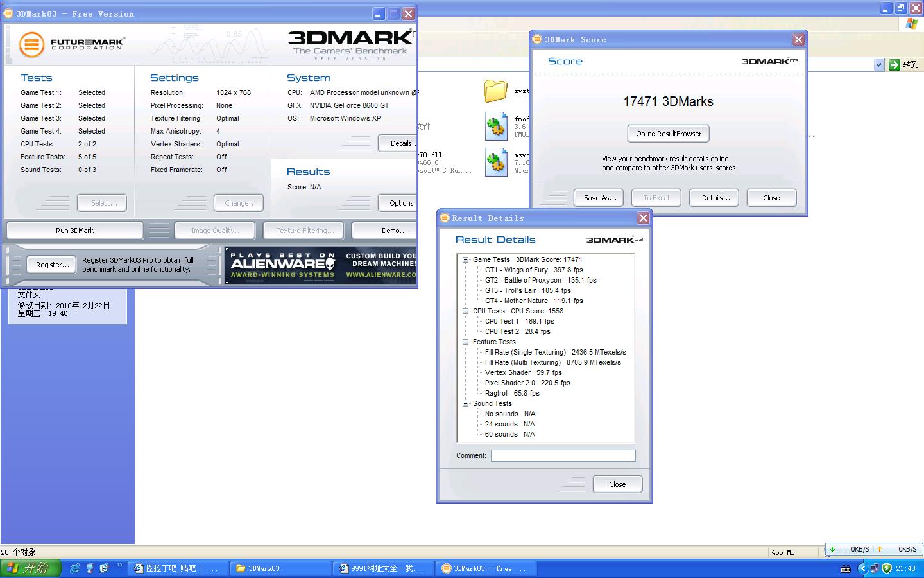This screenshot has width=924, height=578.
Task: Open system Details in main window
Action: pos(398,143)
